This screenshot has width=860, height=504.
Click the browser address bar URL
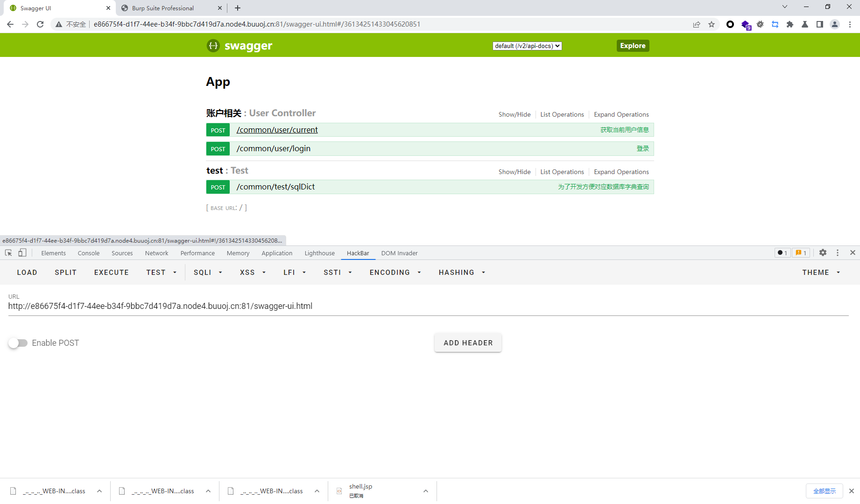257,24
